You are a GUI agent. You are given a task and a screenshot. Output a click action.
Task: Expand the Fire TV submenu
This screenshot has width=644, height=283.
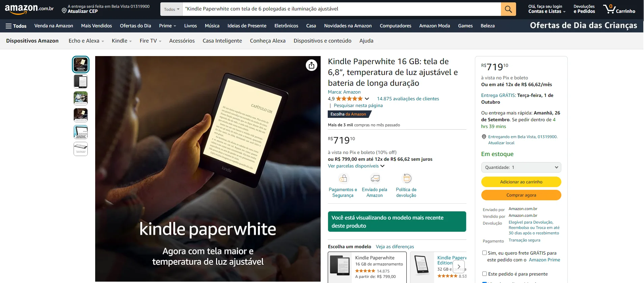(x=151, y=41)
